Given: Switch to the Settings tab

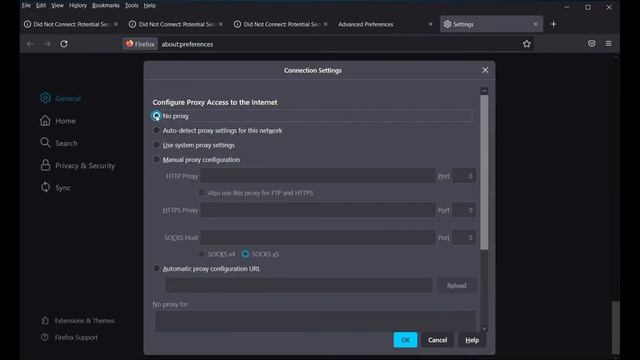Looking at the screenshot, I should click(x=491, y=24).
